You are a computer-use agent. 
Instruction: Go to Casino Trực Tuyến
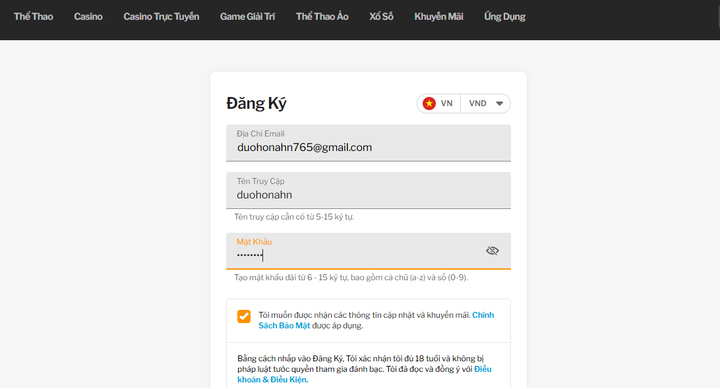(x=161, y=17)
